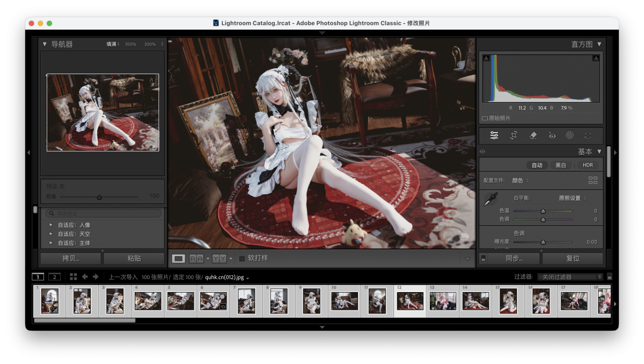
Task: Select the Crop overlay tool
Action: (514, 135)
